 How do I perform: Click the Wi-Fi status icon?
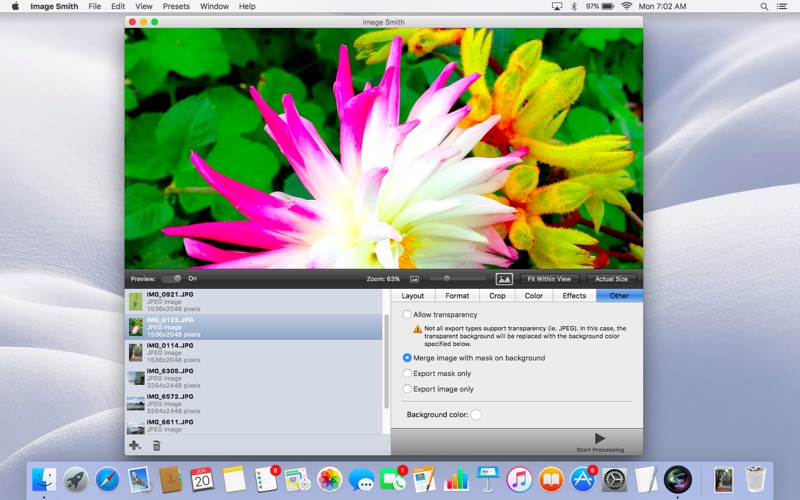[x=627, y=6]
